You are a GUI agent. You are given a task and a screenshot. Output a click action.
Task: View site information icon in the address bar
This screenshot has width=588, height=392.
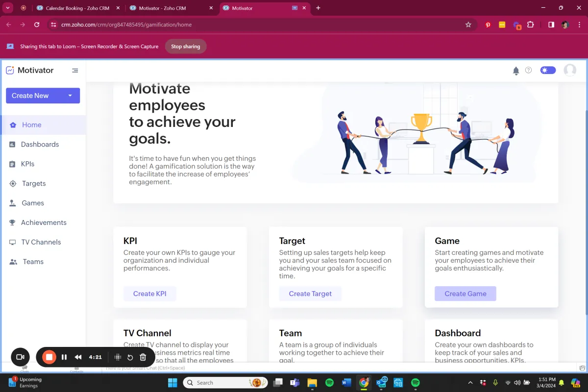pyautogui.click(x=53, y=24)
